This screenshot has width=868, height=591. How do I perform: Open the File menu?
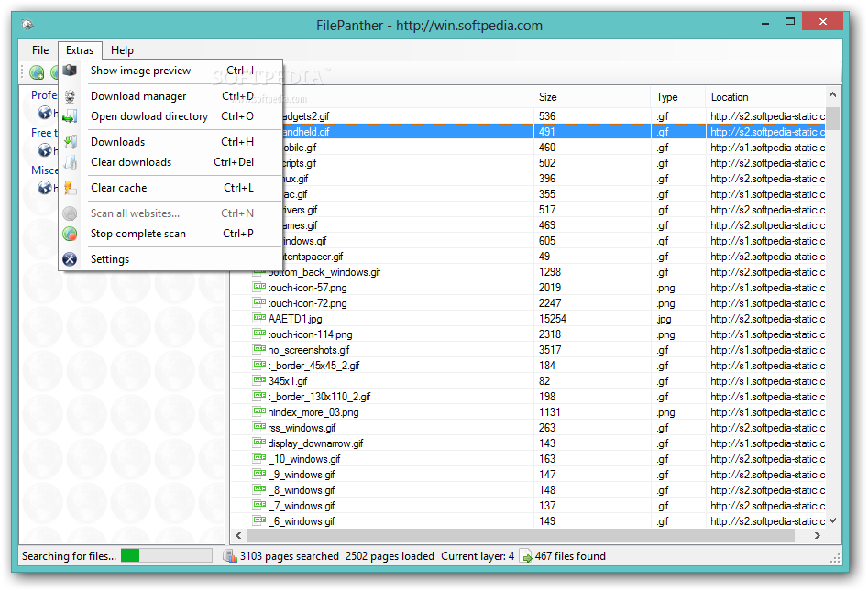[x=39, y=49]
